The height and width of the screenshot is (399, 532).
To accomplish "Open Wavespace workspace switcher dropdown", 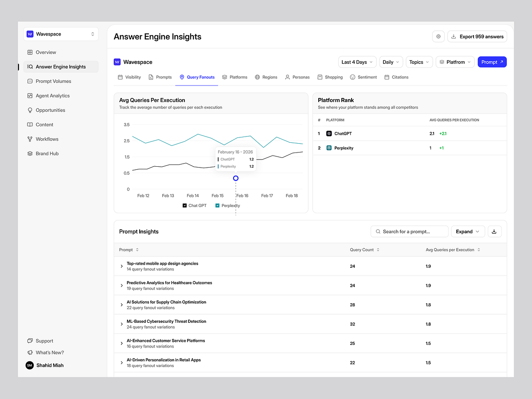I will 61,34.
